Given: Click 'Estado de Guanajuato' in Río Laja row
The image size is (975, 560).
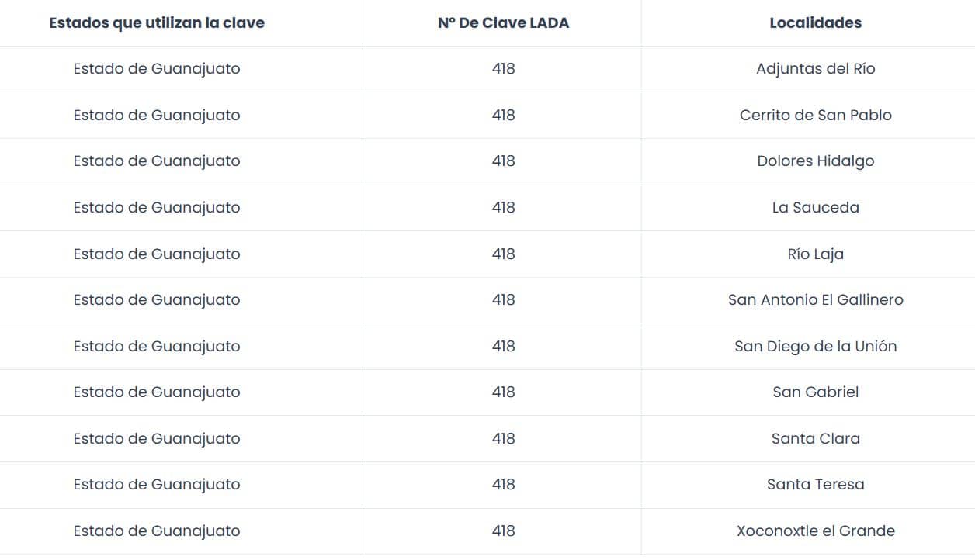Looking at the screenshot, I should pyautogui.click(x=157, y=254).
